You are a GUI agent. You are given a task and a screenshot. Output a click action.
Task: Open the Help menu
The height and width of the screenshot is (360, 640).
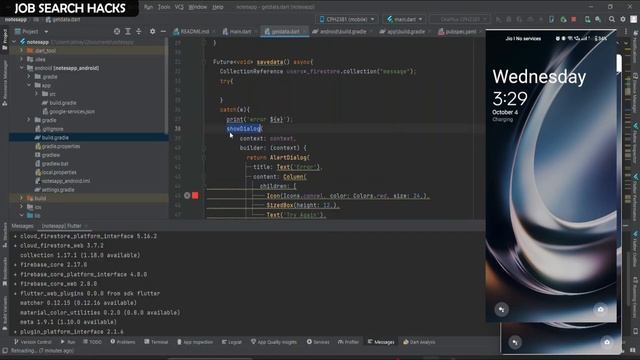tap(218, 7)
